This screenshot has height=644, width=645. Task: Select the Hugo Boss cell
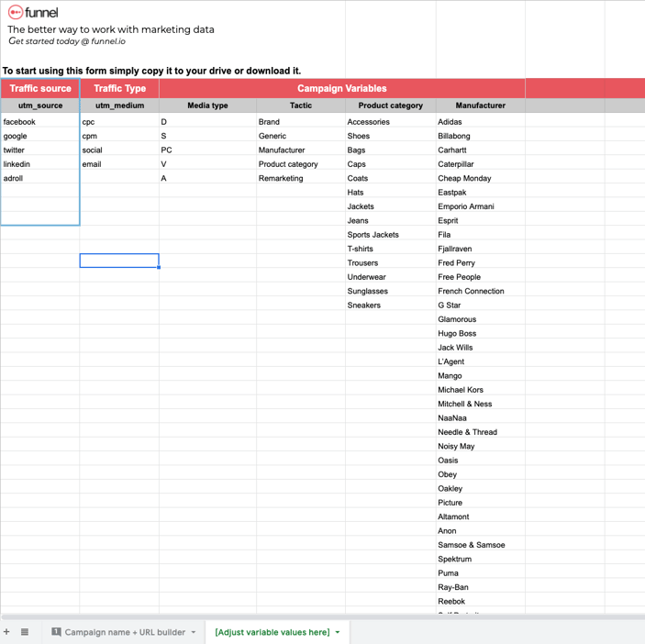tap(481, 333)
